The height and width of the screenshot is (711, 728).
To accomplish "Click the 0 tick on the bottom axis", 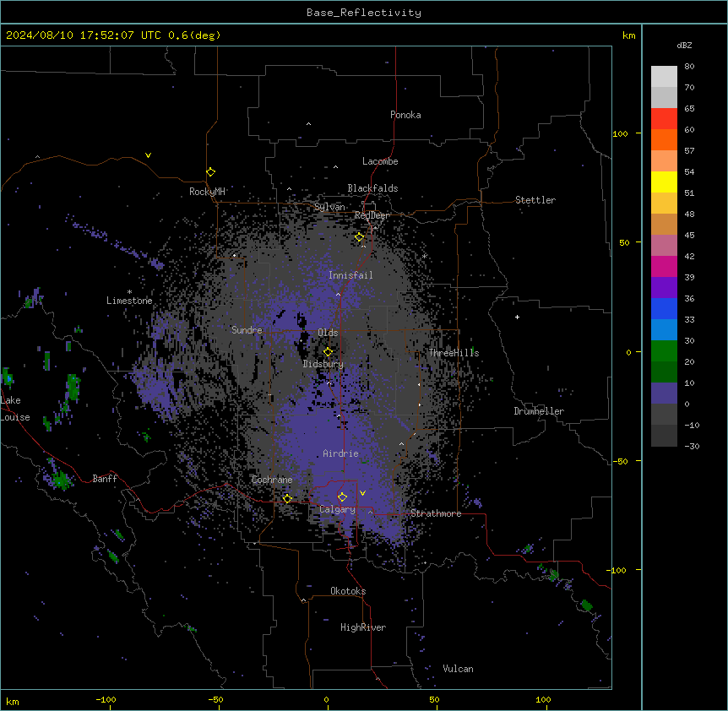I will click(326, 699).
